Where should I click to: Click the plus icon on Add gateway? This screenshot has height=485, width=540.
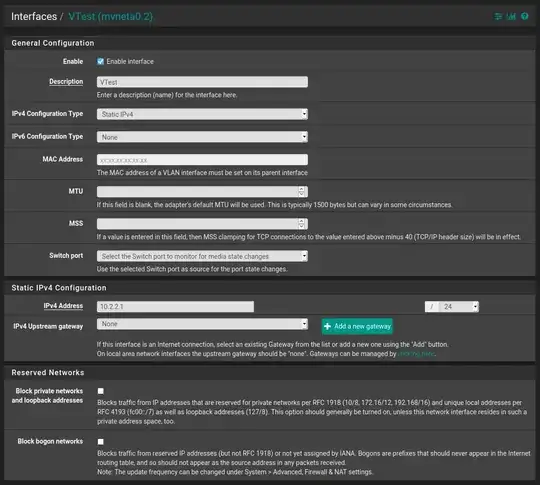click(328, 326)
